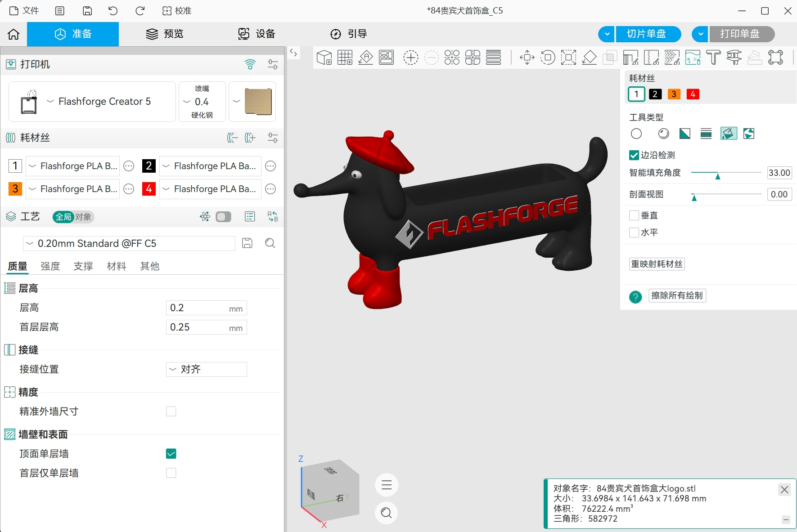The width and height of the screenshot is (797, 532).
Task: Save the process preset
Action: tap(247, 243)
